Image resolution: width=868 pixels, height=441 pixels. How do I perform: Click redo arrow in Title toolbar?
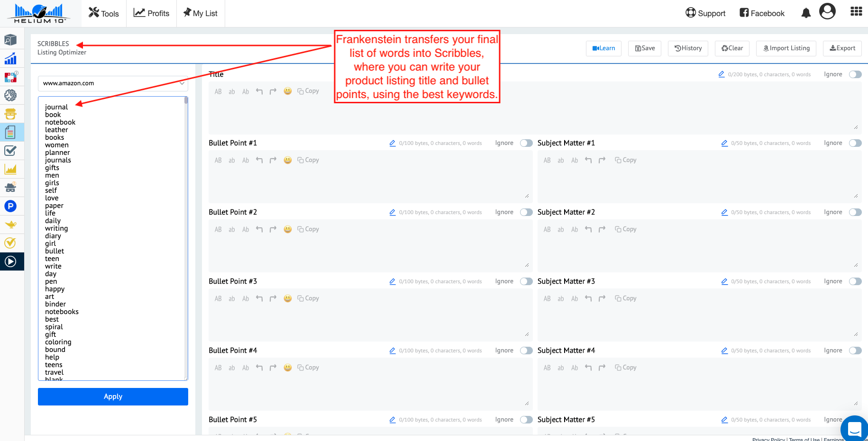(x=273, y=91)
